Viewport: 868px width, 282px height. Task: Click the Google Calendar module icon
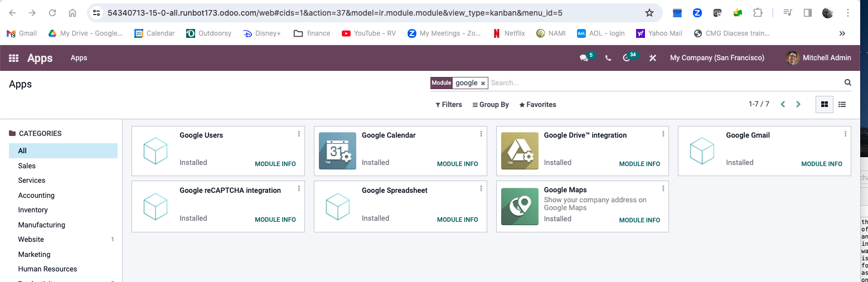[x=337, y=150]
